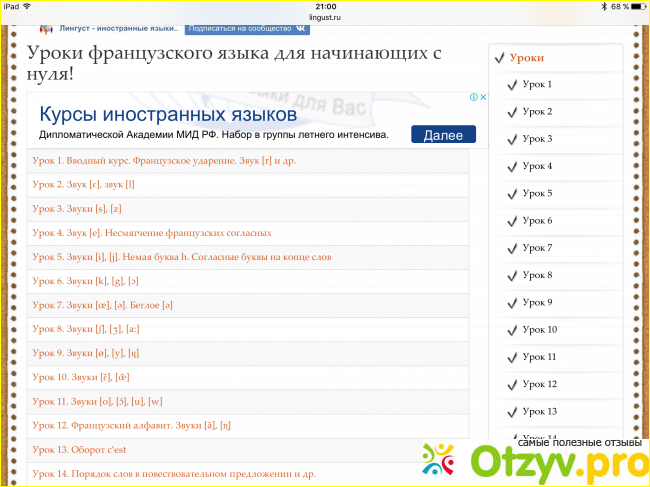The image size is (650, 487).
Task: Click the checkmark icon beside Уроки
Action: tap(499, 58)
